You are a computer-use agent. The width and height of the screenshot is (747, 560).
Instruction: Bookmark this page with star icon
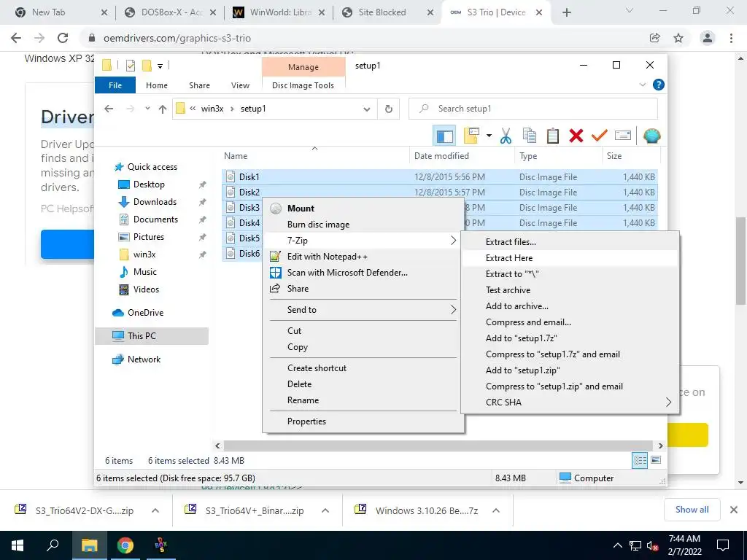click(x=678, y=38)
